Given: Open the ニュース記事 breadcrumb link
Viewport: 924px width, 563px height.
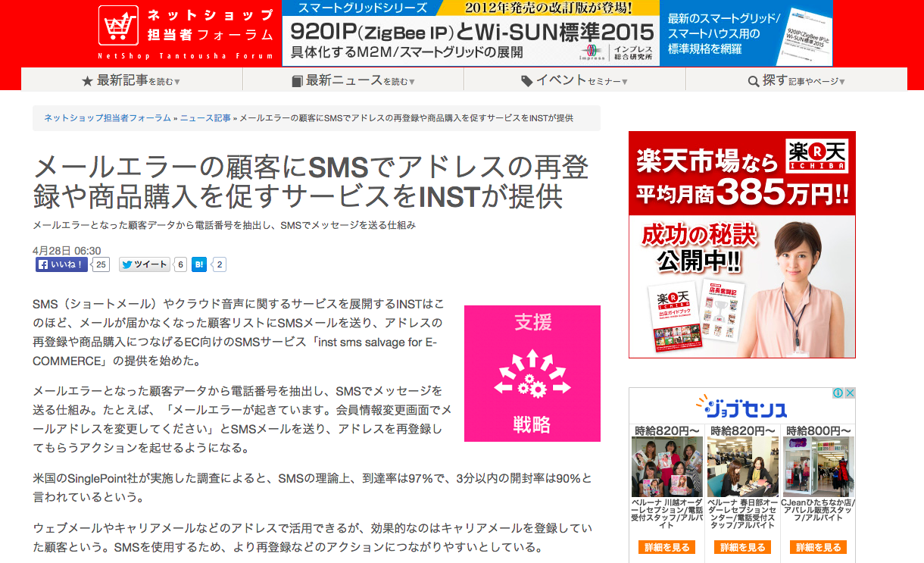Looking at the screenshot, I should (x=205, y=118).
